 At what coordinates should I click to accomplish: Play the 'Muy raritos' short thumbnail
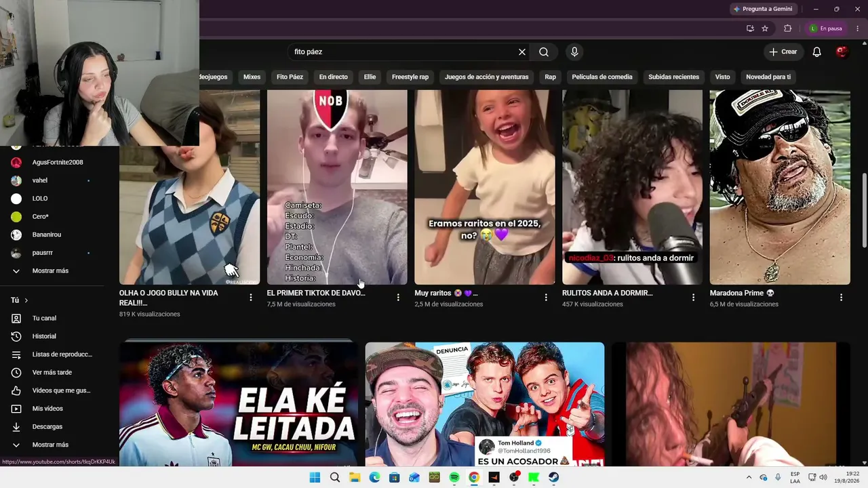click(485, 187)
